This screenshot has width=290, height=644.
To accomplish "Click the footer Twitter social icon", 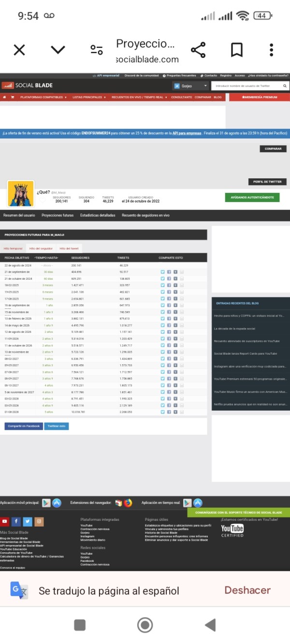I will point(28,521).
